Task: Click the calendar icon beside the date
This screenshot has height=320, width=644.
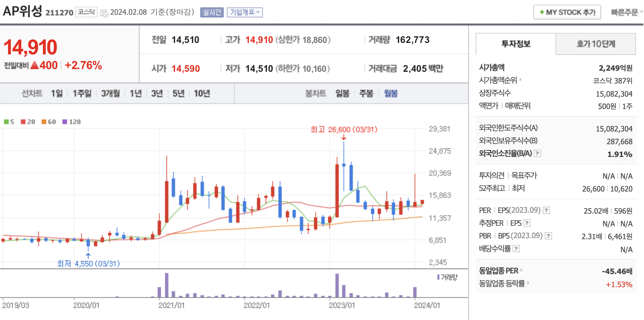Action: tap(104, 13)
